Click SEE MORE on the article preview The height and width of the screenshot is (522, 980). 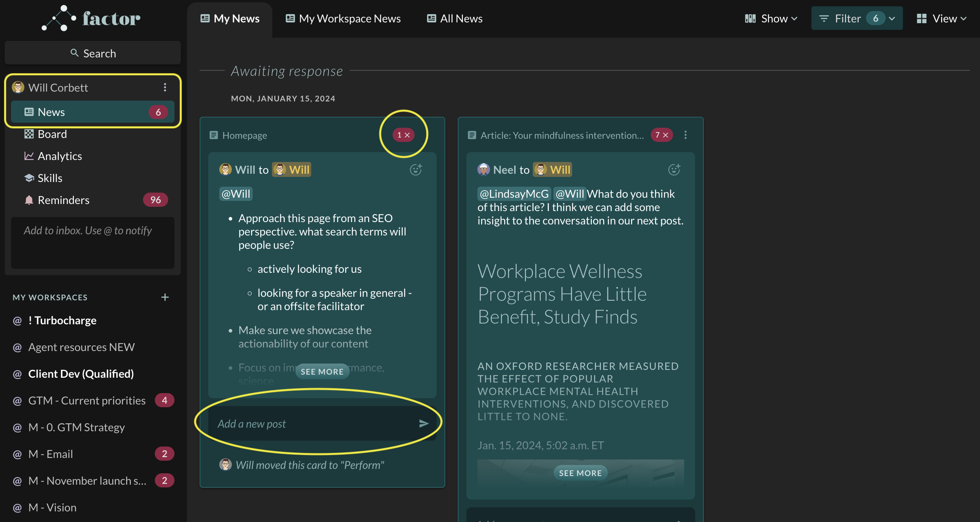tap(580, 473)
